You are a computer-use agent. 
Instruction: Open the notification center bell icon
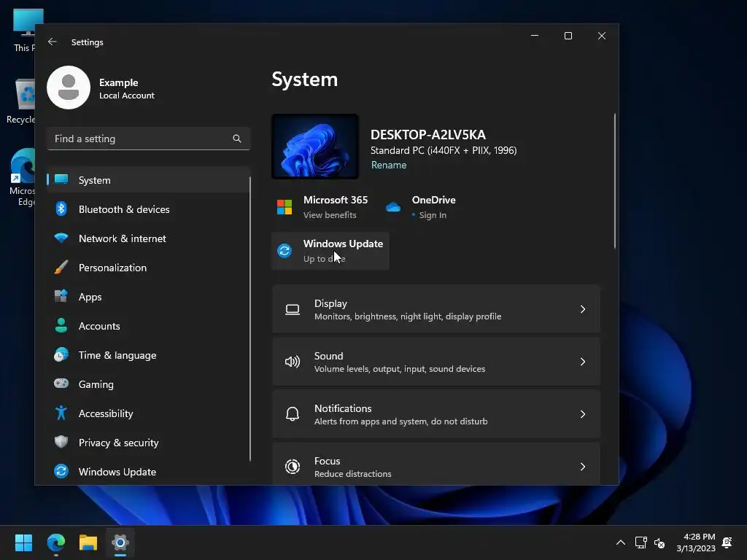pos(727,542)
